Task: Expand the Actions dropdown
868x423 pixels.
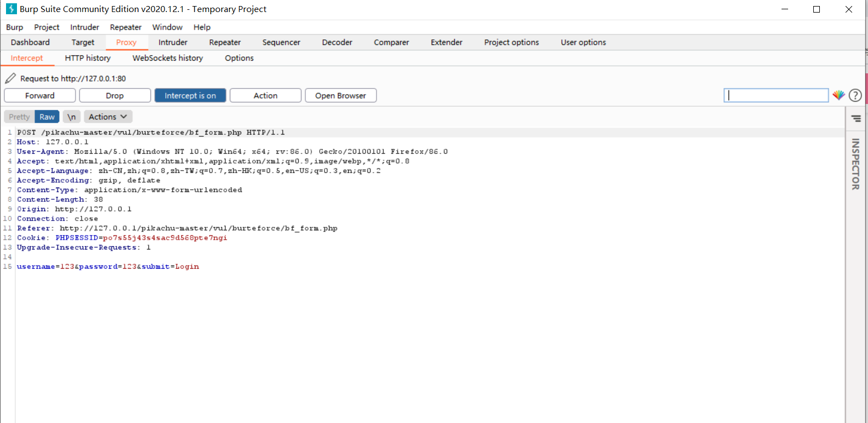Action: point(108,117)
